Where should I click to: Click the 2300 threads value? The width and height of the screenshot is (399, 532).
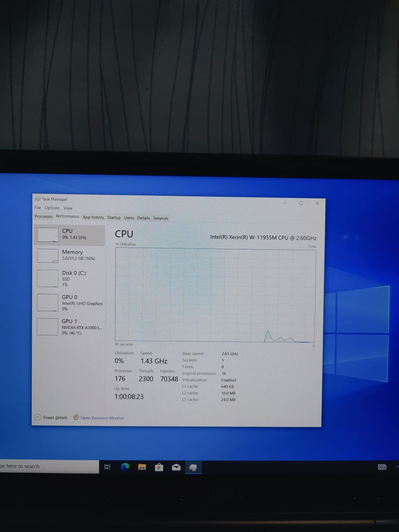click(146, 379)
